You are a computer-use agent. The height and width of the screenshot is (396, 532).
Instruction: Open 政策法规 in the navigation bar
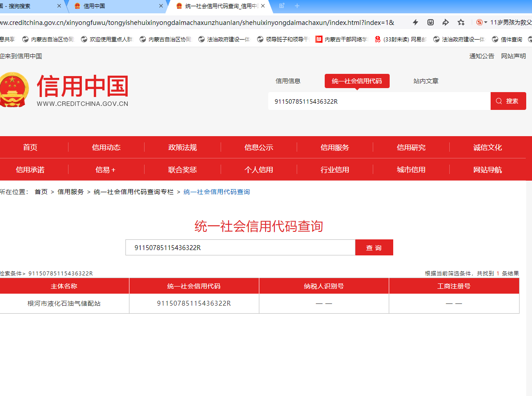point(182,147)
